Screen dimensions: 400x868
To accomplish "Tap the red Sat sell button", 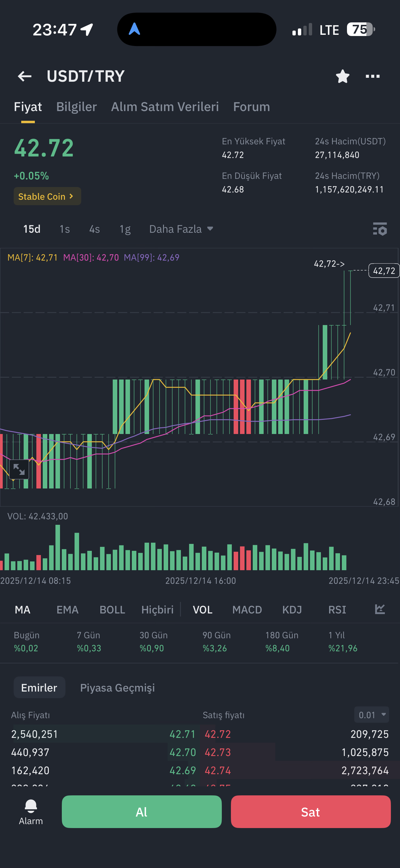I will coord(311,812).
